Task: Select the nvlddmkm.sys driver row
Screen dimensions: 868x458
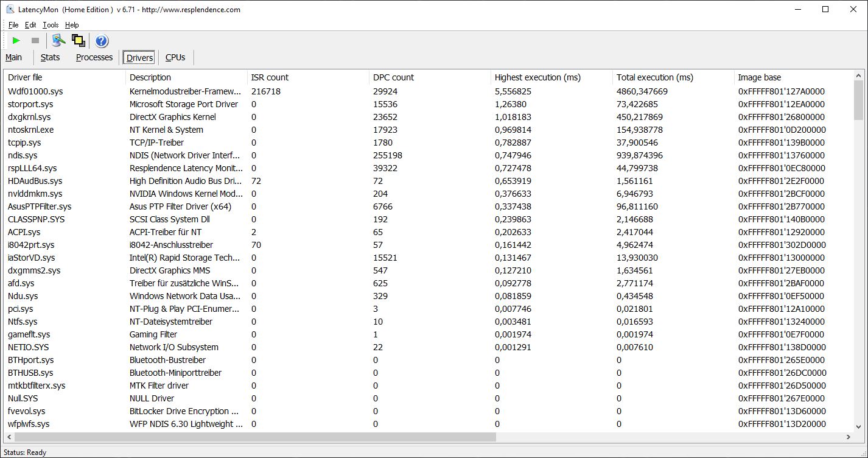Action: tap(35, 194)
